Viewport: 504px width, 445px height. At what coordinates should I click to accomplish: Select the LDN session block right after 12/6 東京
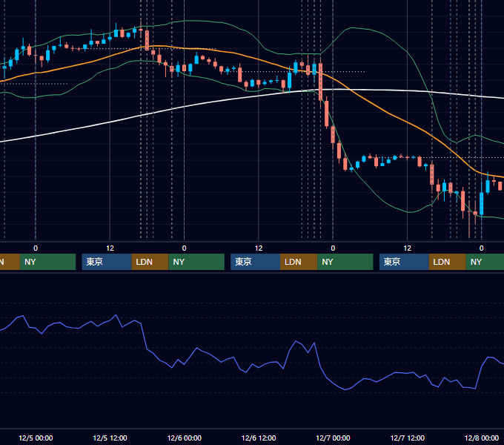coord(299,262)
